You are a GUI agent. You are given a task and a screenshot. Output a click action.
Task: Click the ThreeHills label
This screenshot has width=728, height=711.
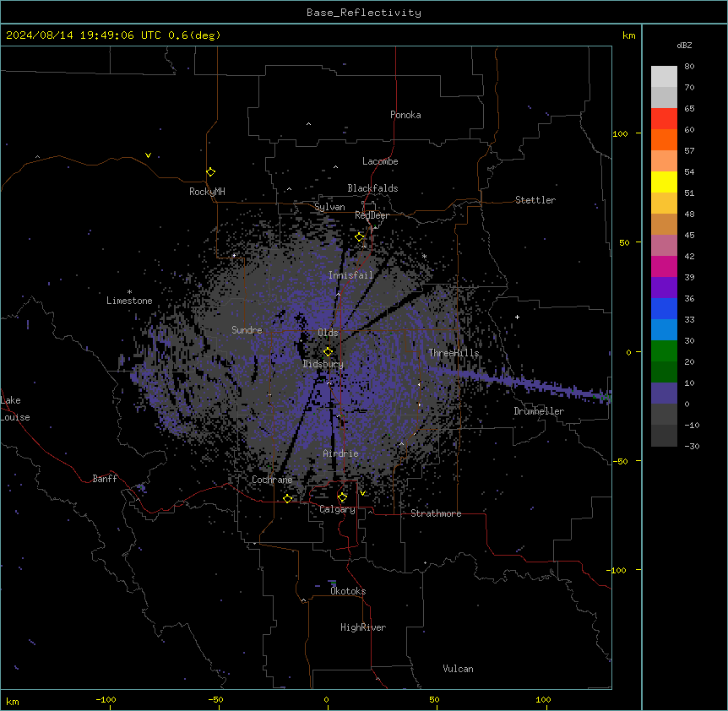coord(454,353)
